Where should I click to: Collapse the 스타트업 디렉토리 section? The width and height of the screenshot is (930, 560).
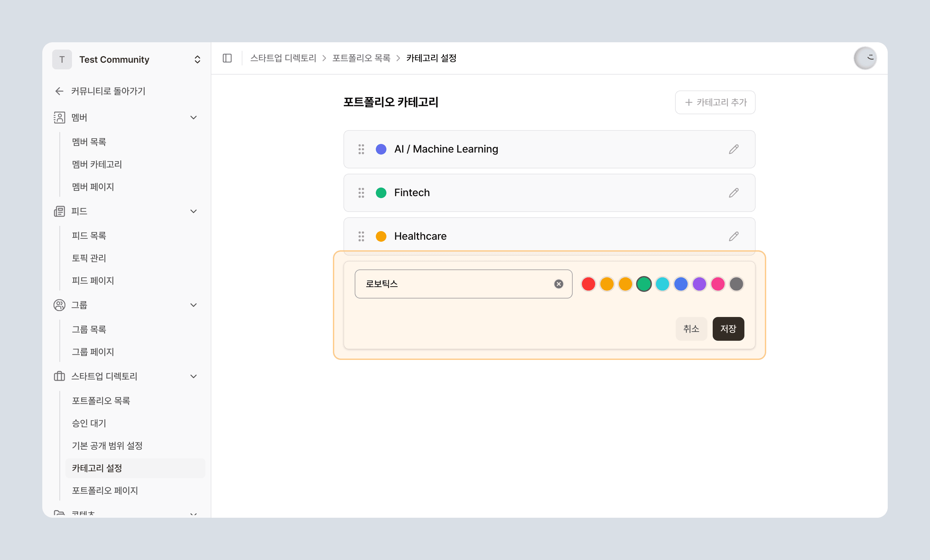click(x=193, y=376)
